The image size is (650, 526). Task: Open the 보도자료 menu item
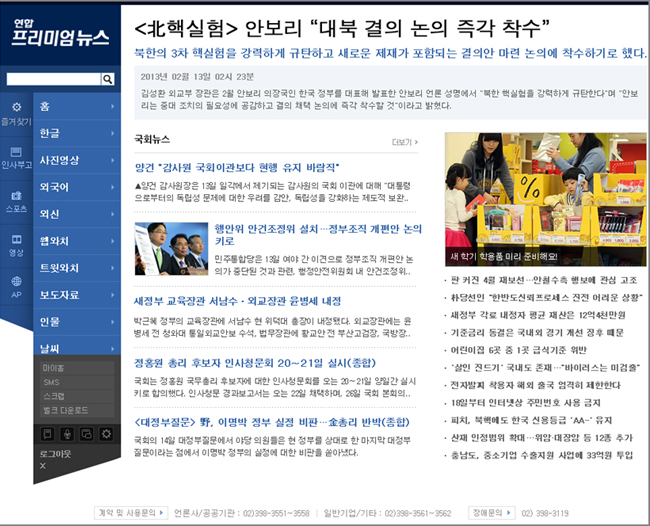pyautogui.click(x=60, y=295)
